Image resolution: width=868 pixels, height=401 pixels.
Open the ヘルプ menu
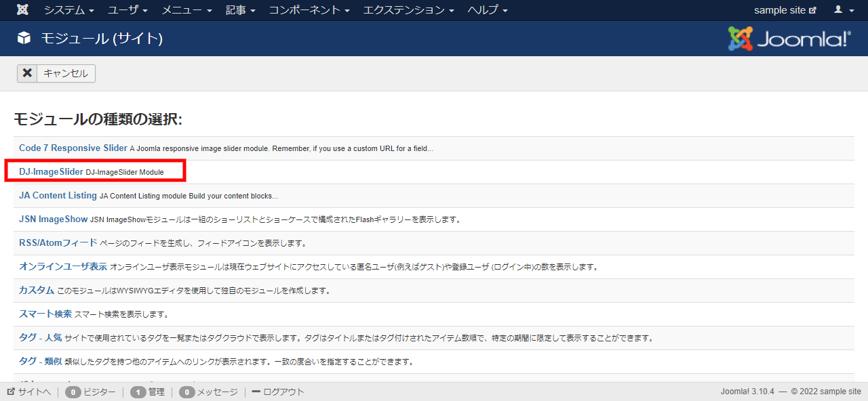click(487, 10)
